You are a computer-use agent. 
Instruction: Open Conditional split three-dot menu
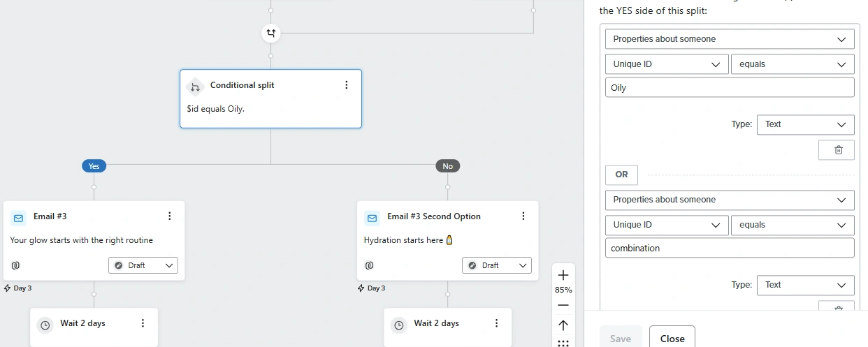347,85
